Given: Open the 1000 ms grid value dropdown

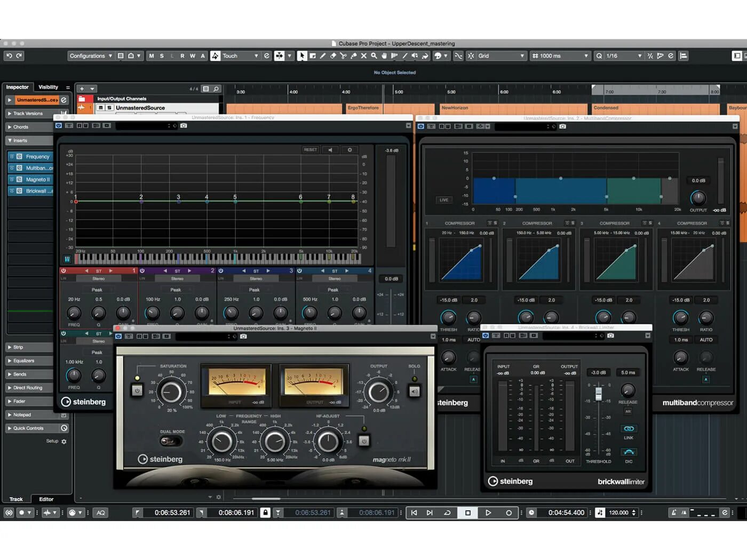Looking at the screenshot, I should (x=560, y=55).
